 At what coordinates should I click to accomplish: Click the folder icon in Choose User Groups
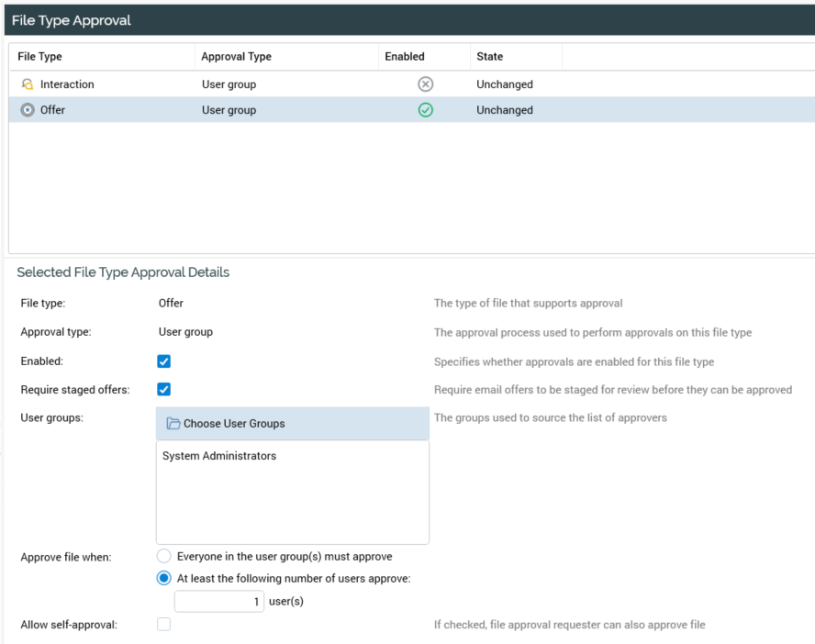[173, 424]
